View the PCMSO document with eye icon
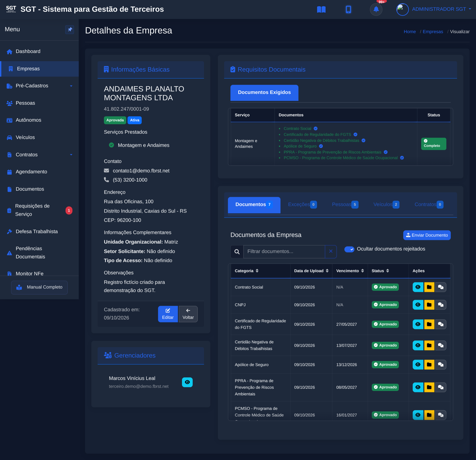Image resolution: width=476 pixels, height=460 pixels. coord(418,415)
